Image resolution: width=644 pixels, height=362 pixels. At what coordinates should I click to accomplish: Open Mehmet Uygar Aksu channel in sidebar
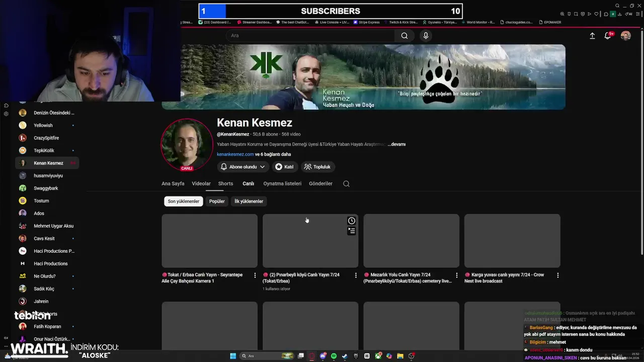(x=47, y=226)
